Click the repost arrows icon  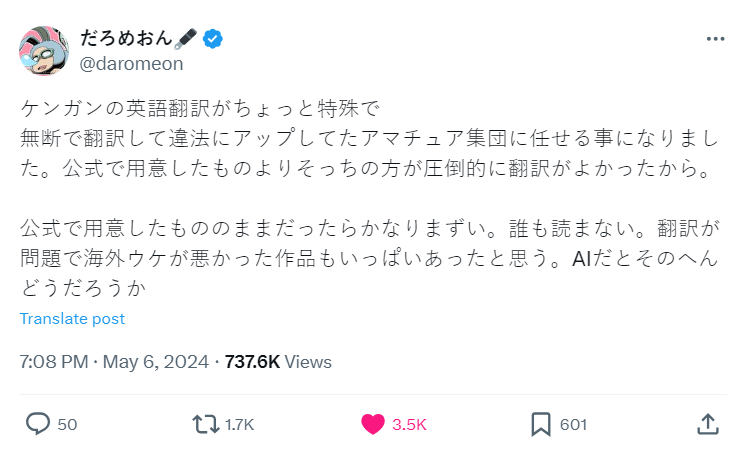tap(206, 424)
